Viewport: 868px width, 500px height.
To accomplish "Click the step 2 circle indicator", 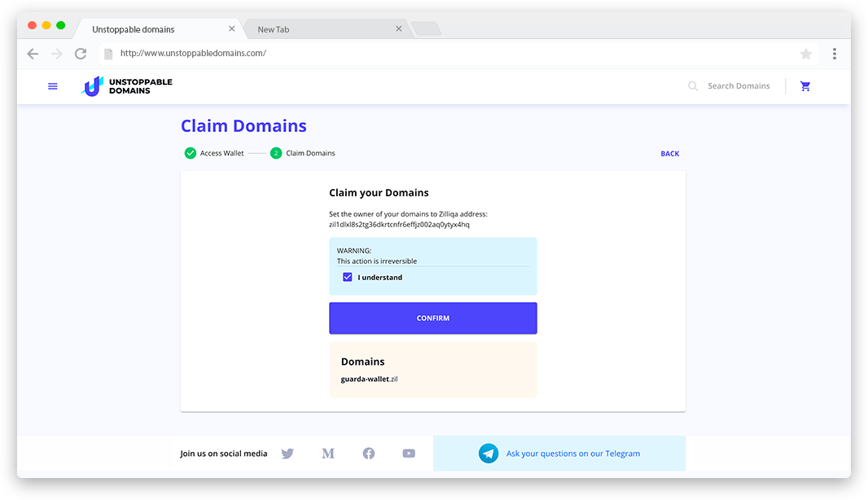I will [276, 153].
